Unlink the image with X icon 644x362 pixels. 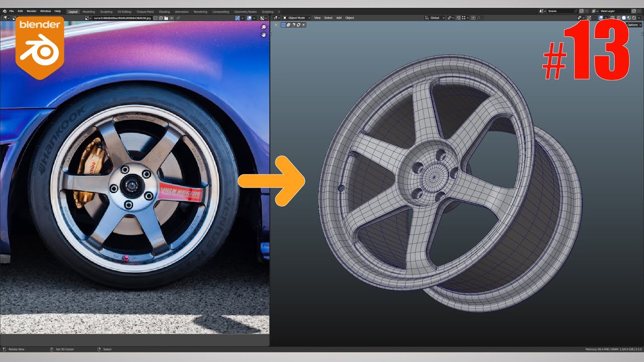(172, 18)
